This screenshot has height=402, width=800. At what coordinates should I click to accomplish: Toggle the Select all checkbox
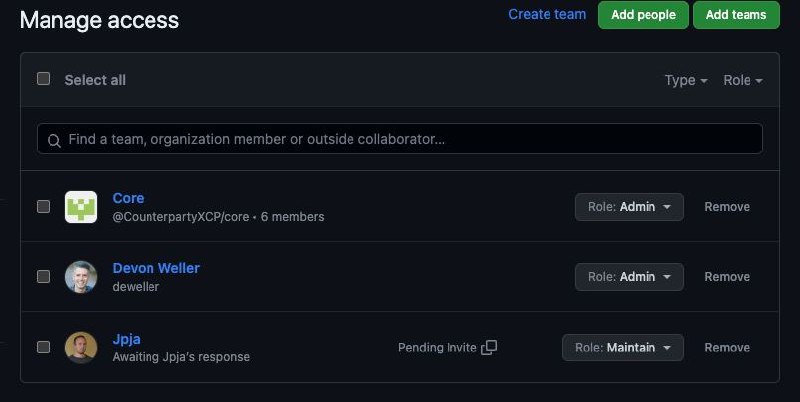point(43,79)
